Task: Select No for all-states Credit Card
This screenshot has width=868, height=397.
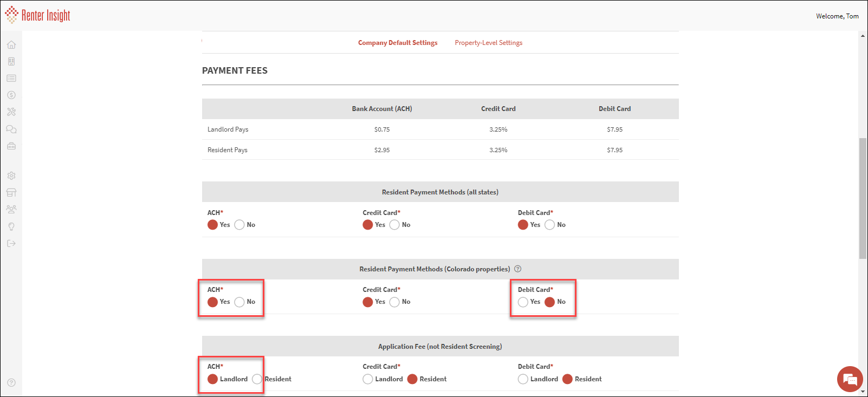Action: (394, 225)
